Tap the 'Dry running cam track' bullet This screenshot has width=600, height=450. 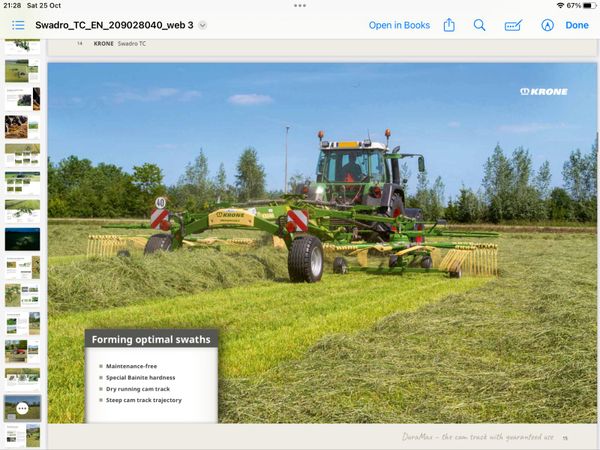138,389
